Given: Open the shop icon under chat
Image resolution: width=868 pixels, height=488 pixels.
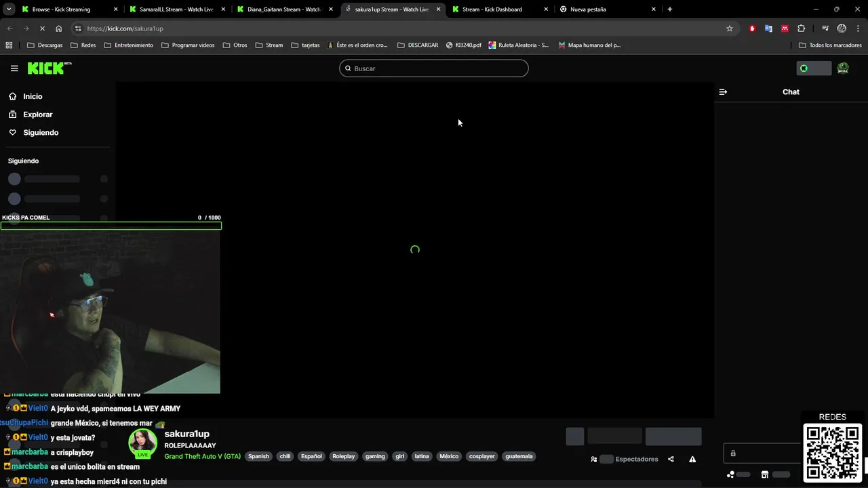Looking at the screenshot, I should click(764, 474).
